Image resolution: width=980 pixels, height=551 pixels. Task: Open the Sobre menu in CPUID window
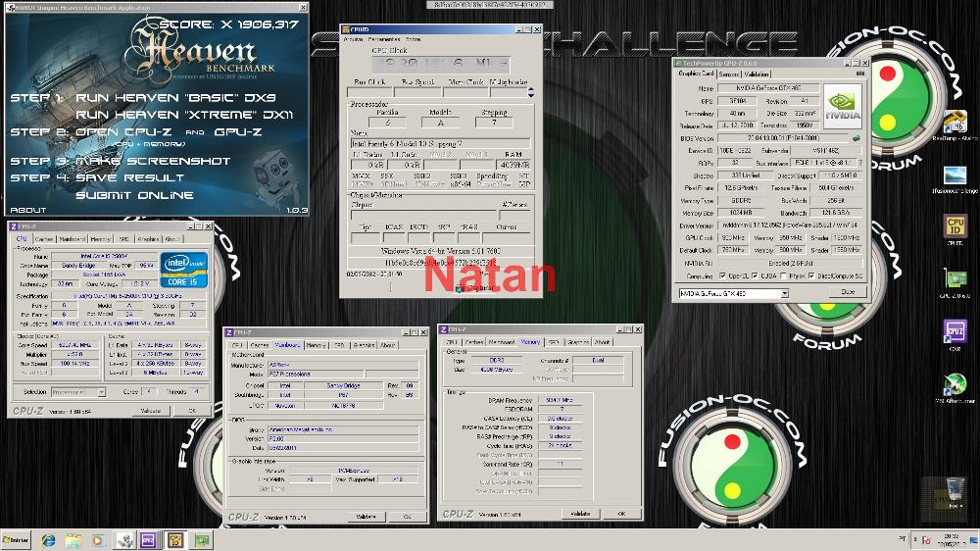coord(414,39)
